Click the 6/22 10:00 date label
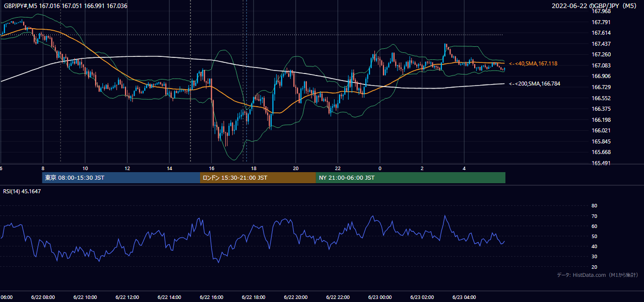644x302 pixels. (x=85, y=297)
